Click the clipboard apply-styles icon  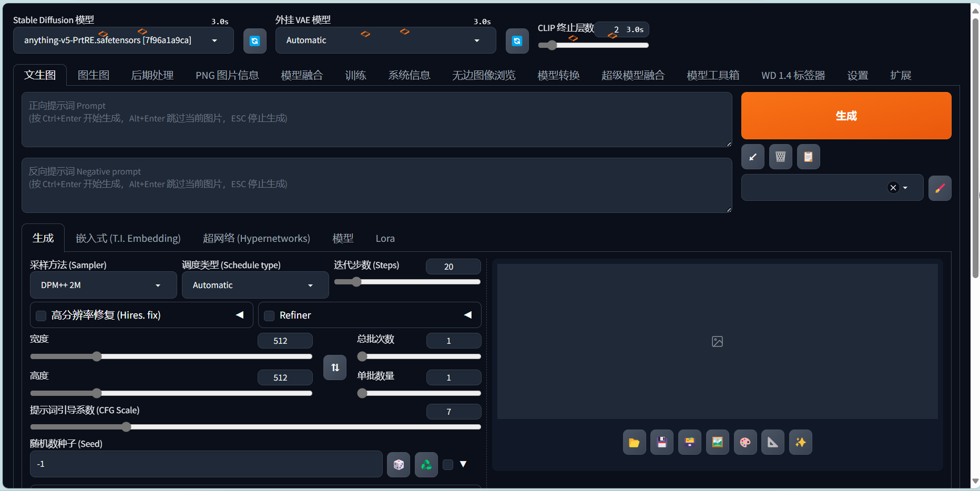tap(809, 157)
